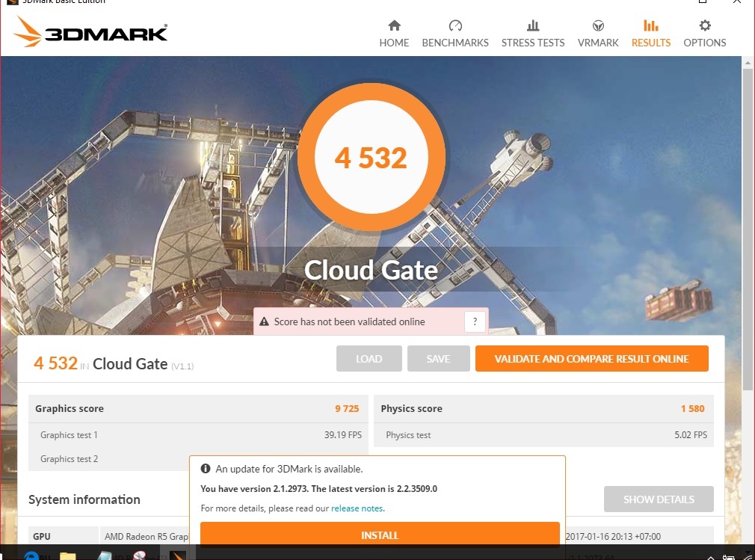Click the scrollbar up arrow
Screen dimensions: 755x560
click(748, 63)
